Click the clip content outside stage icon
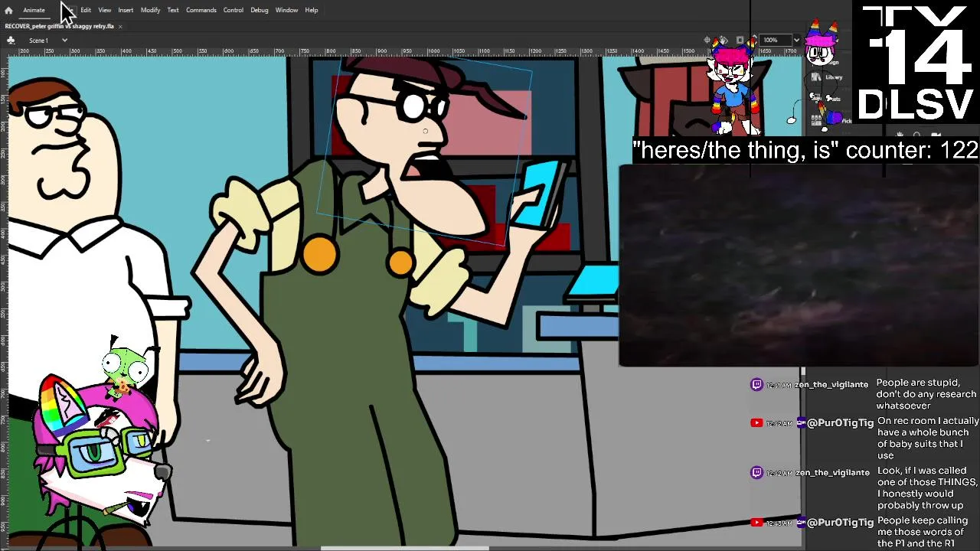980x551 pixels. (740, 40)
